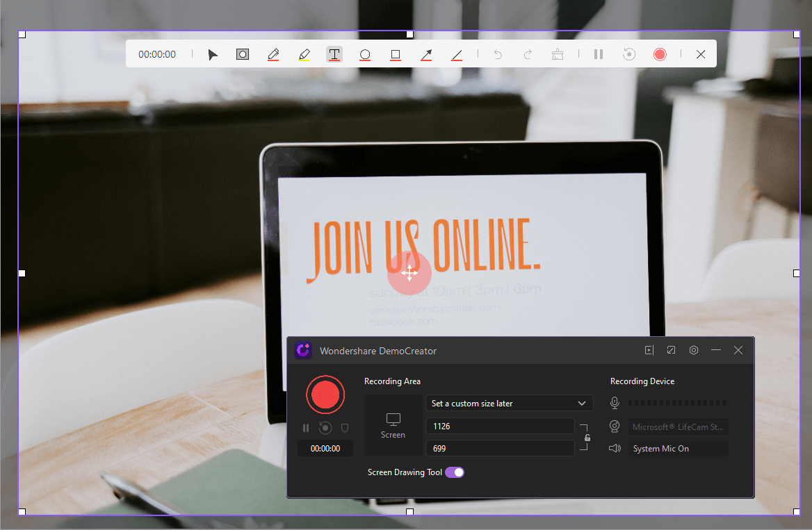Open DemoCreator settings hexagon icon
Viewport: 812px width, 530px height.
pyautogui.click(x=694, y=350)
